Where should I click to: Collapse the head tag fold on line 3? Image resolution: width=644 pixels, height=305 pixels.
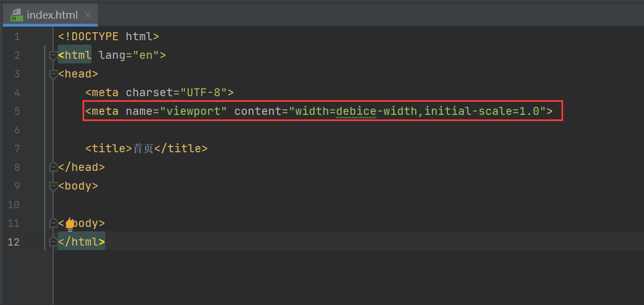tap(53, 74)
